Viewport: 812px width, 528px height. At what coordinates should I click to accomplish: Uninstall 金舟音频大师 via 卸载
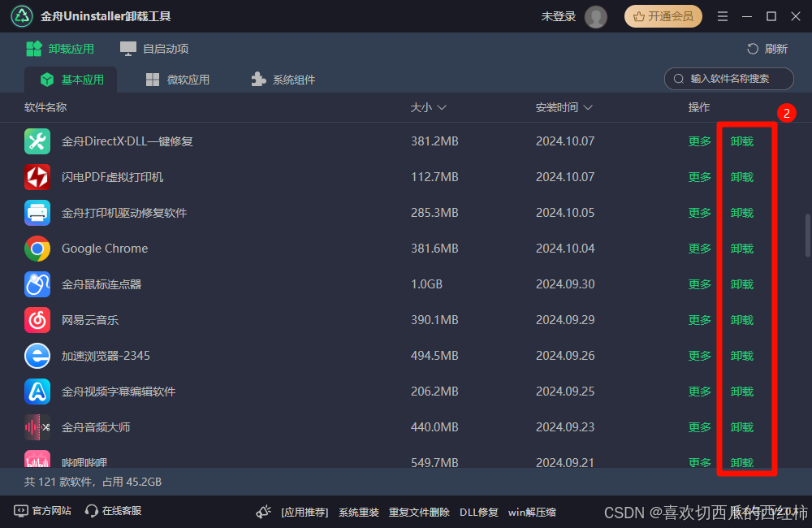742,427
